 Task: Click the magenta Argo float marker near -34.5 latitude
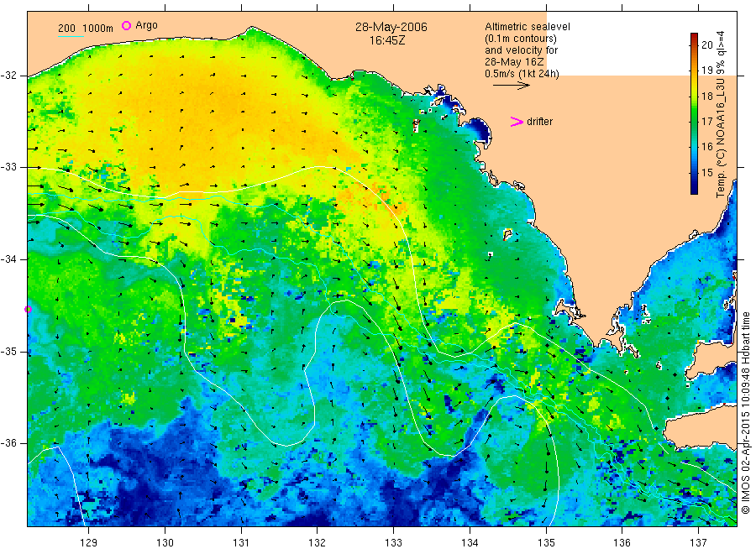coord(28,309)
